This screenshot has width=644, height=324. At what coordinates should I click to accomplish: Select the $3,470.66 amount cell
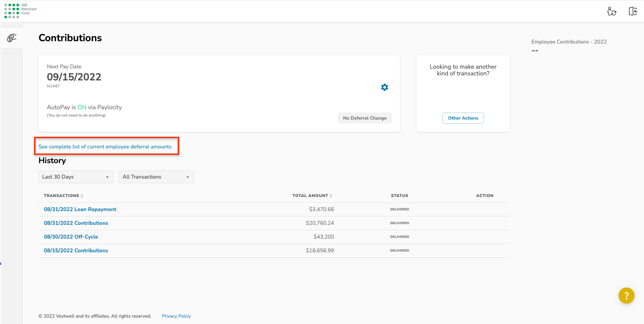(x=321, y=209)
